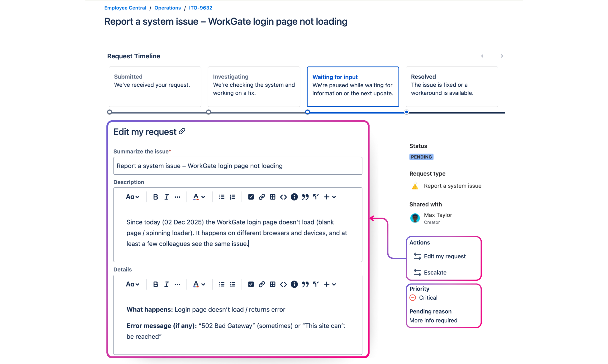Screen dimensions: 608x364
Task: Toggle bold in Description toolbar
Action: tap(155, 197)
